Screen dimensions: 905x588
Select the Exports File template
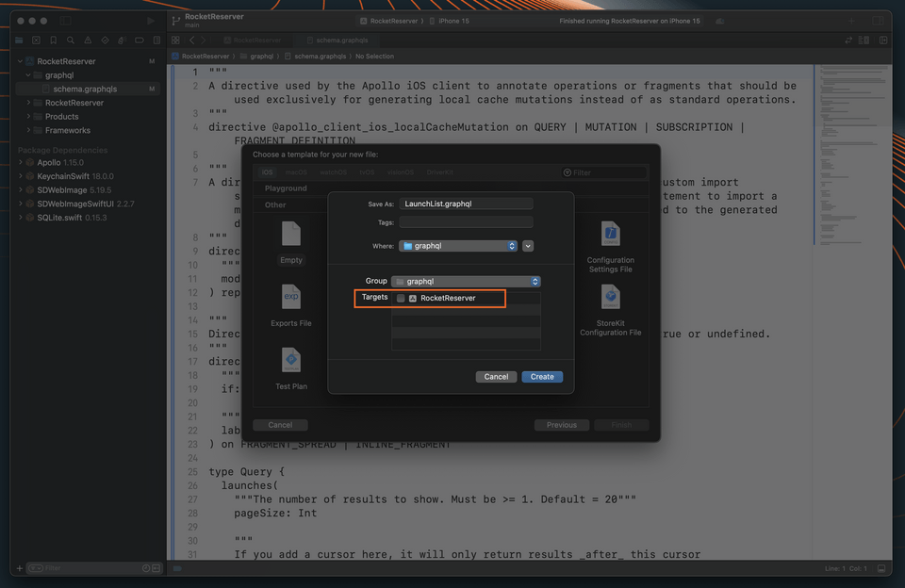point(291,306)
